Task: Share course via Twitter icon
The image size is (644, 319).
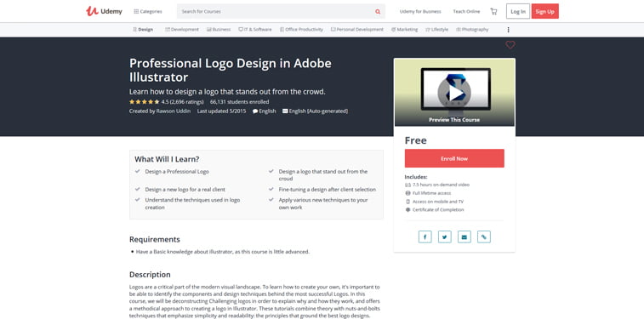Action: pyautogui.click(x=445, y=236)
